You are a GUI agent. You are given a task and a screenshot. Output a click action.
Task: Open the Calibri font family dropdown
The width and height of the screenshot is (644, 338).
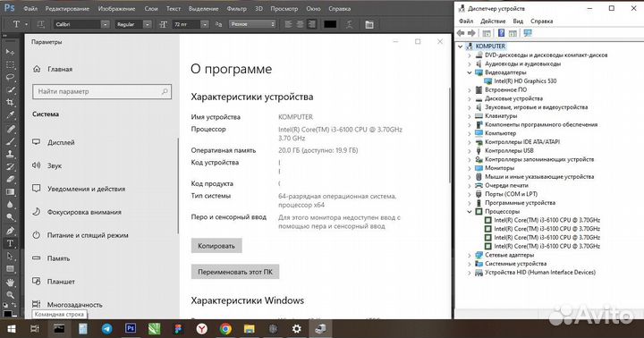point(106,24)
